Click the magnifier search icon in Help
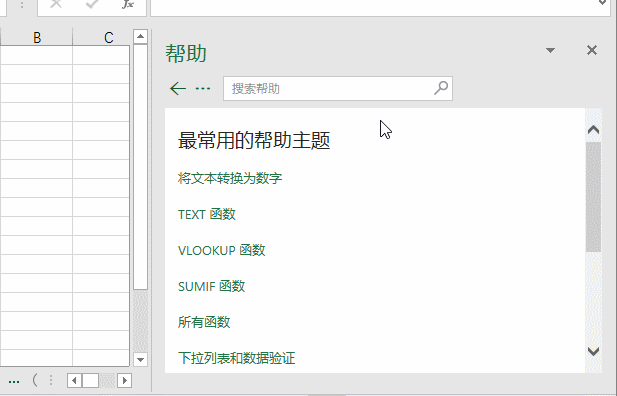Image resolution: width=617 pixels, height=396 pixels. tap(441, 88)
